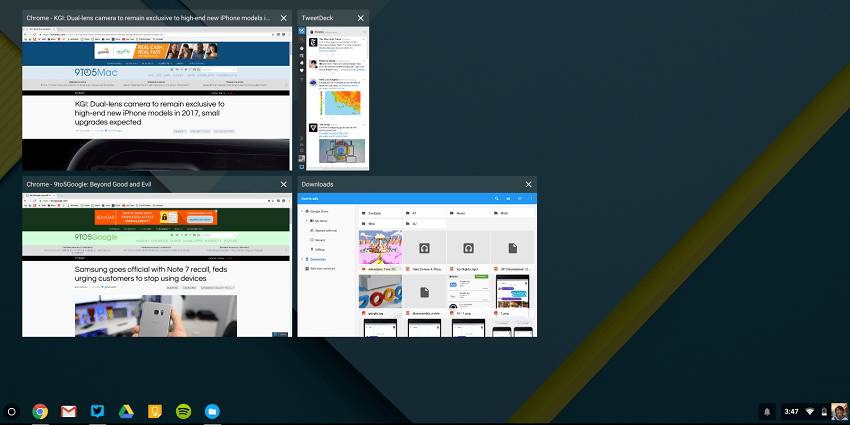Click the 3:47 clock in status tray
The image size is (850, 425).
(x=791, y=412)
